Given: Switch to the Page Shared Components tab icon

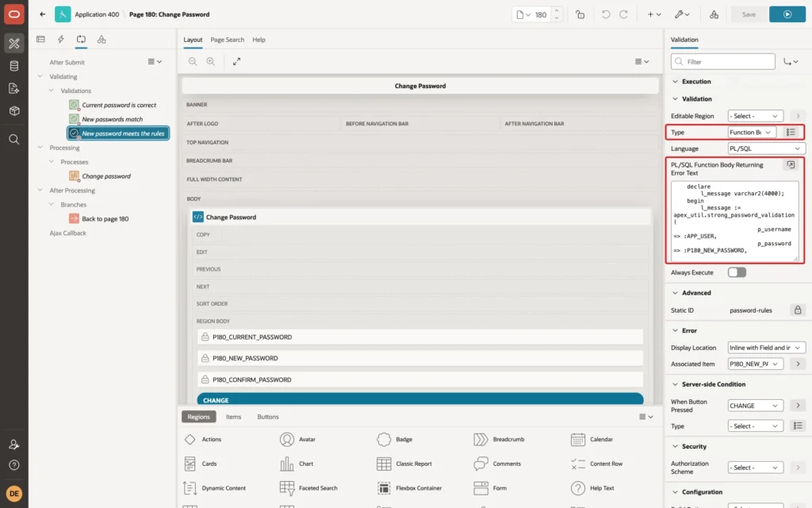Looking at the screenshot, I should 101,40.
